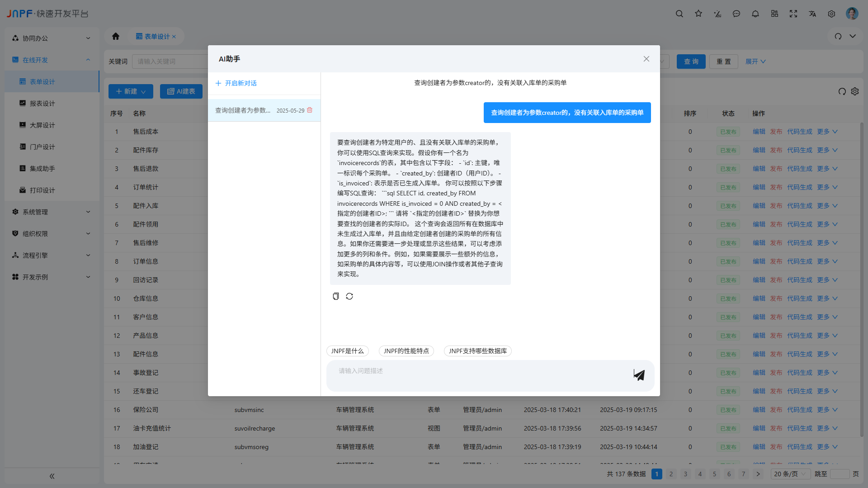
Task: Go to home tab icon
Action: click(x=116, y=36)
